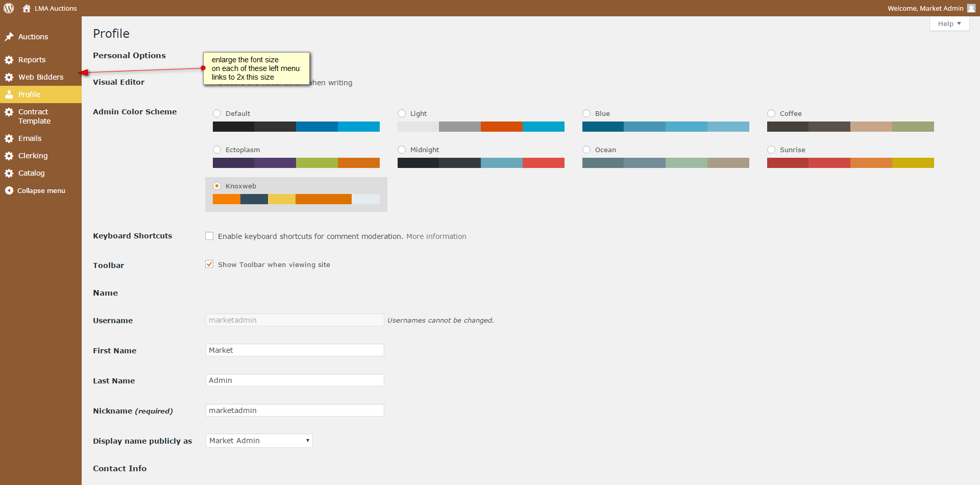
Task: Open the Auctions menu
Action: click(x=41, y=37)
